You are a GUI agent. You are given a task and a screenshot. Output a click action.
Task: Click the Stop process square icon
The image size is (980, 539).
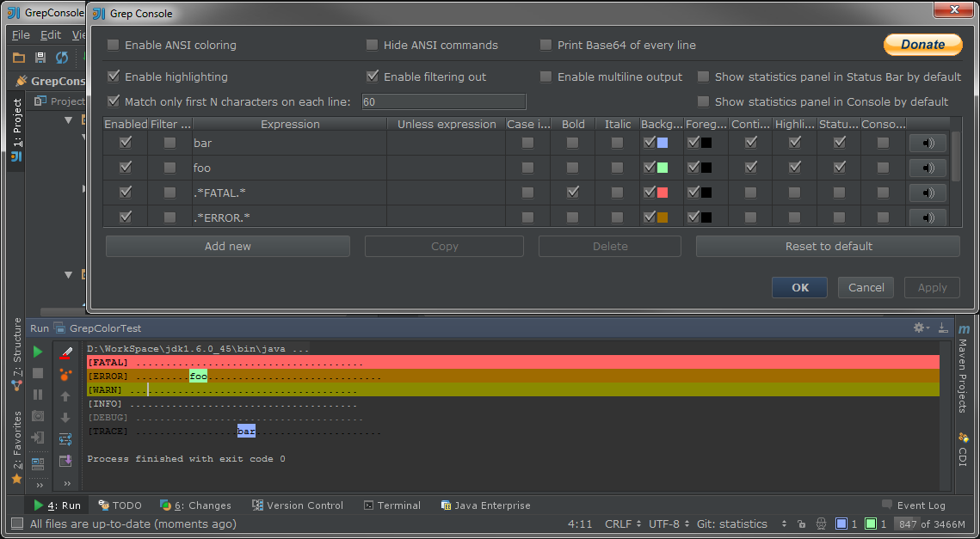click(38, 373)
